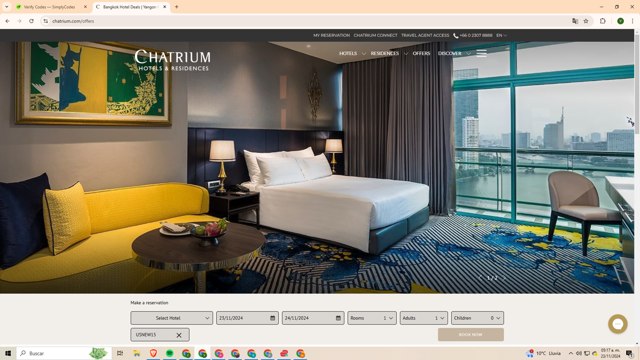Clear the USNEW15 promo code with the X
This screenshot has width=640, height=360.
(x=179, y=335)
